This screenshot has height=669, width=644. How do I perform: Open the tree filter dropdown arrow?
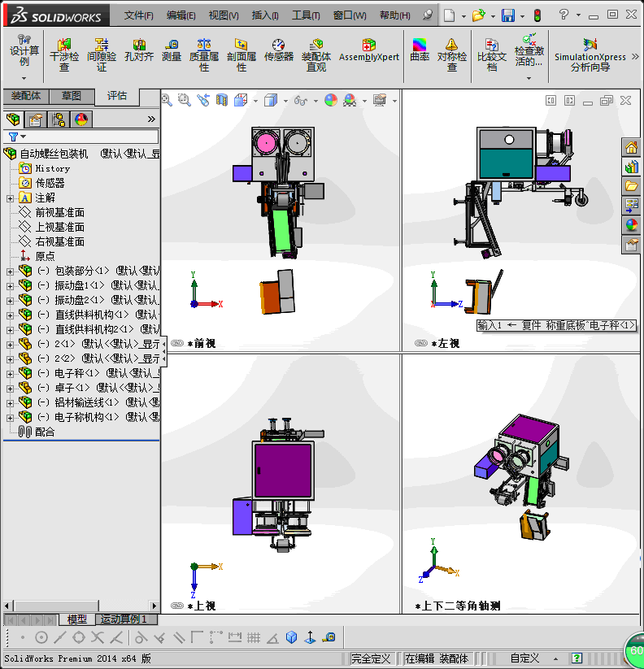click(x=24, y=137)
